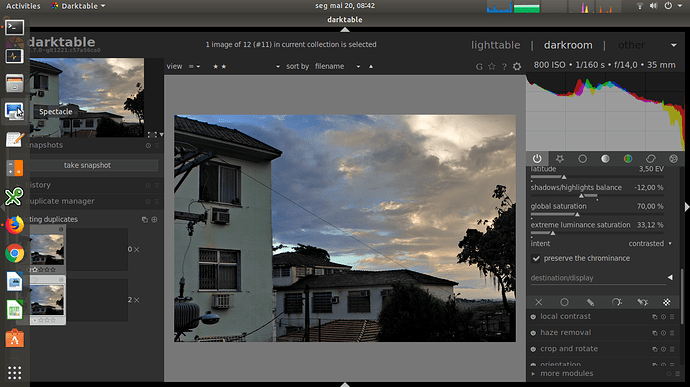Select effects modules group icon
690x387 pixels.
tap(673, 158)
